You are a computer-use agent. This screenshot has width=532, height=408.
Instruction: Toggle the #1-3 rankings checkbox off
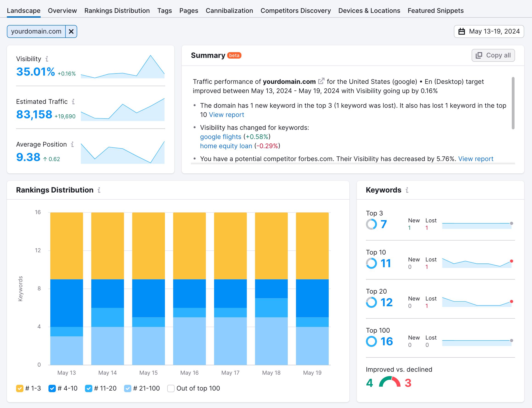20,389
